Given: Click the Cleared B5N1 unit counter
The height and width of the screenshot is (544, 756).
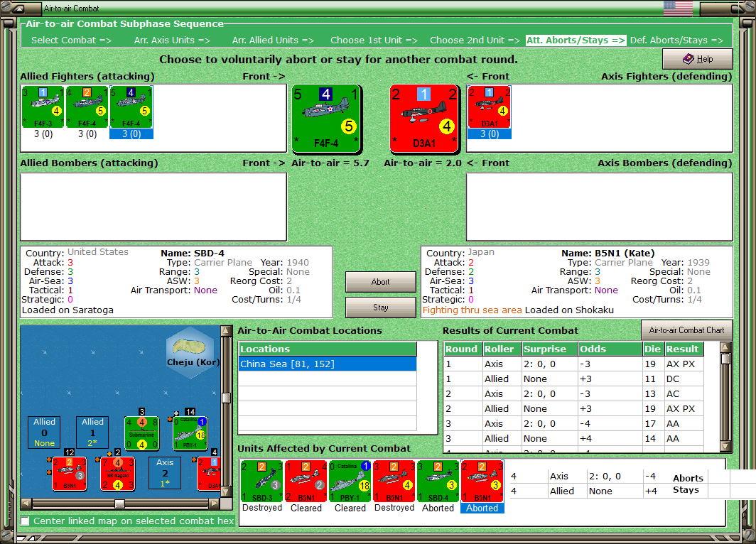Looking at the screenshot, I should pyautogui.click(x=306, y=482).
